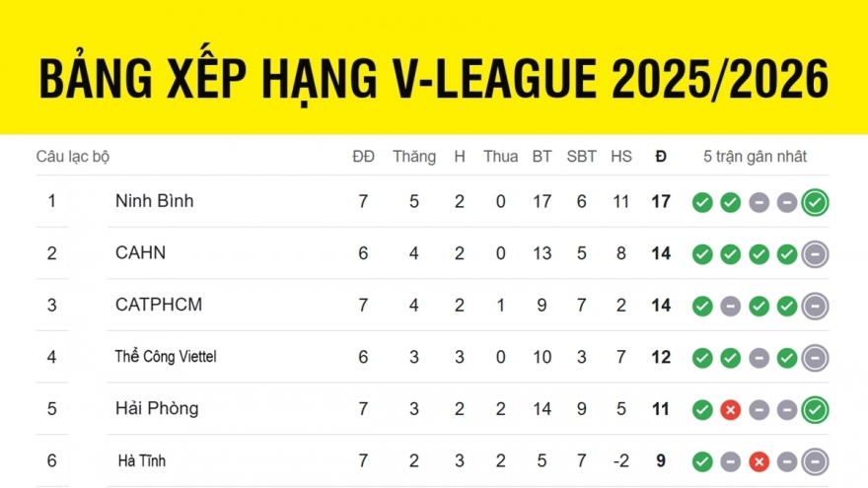Click Hà Tĩnh's red loss icon

click(x=759, y=460)
